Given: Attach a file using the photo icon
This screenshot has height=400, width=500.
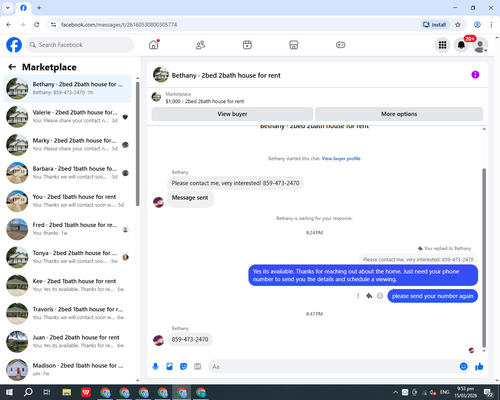Looking at the screenshot, I should pos(169,367).
